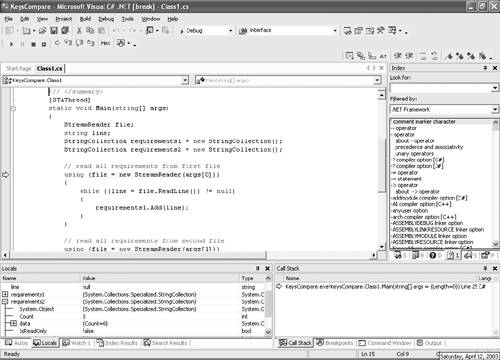The height and width of the screenshot is (360, 500).
Task: Open the Properties Window toolbar icon
Action: pos(359,31)
